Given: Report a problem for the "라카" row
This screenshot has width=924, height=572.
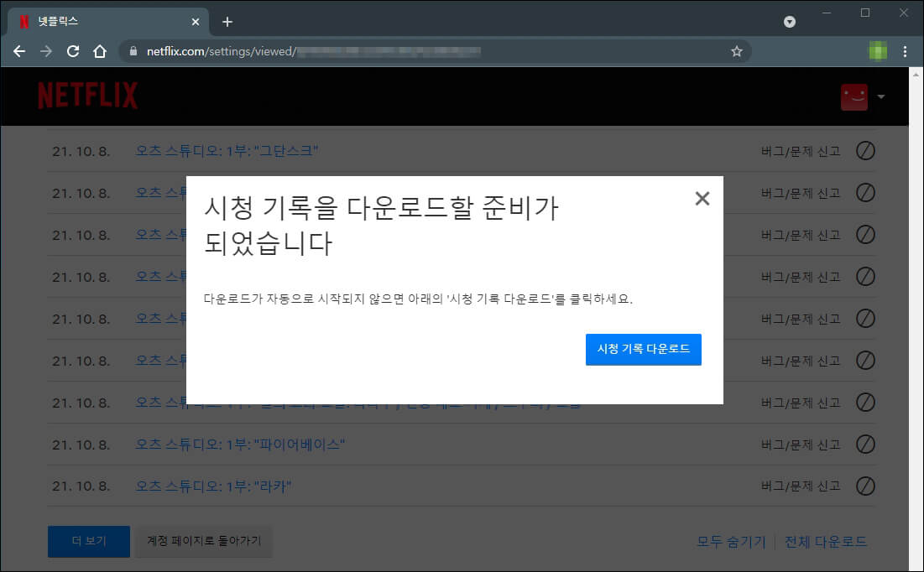Looking at the screenshot, I should coord(801,486).
